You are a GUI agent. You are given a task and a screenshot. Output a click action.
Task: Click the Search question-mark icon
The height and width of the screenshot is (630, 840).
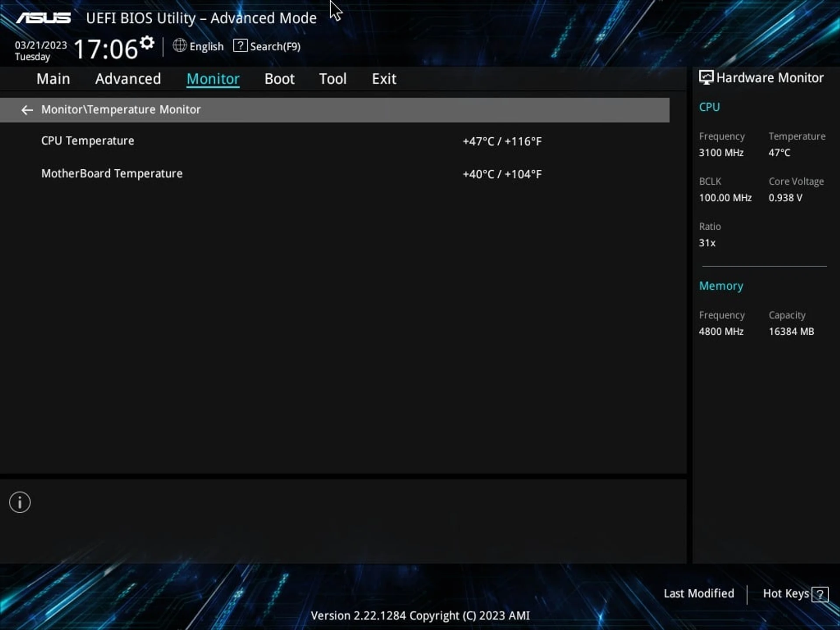tap(240, 45)
